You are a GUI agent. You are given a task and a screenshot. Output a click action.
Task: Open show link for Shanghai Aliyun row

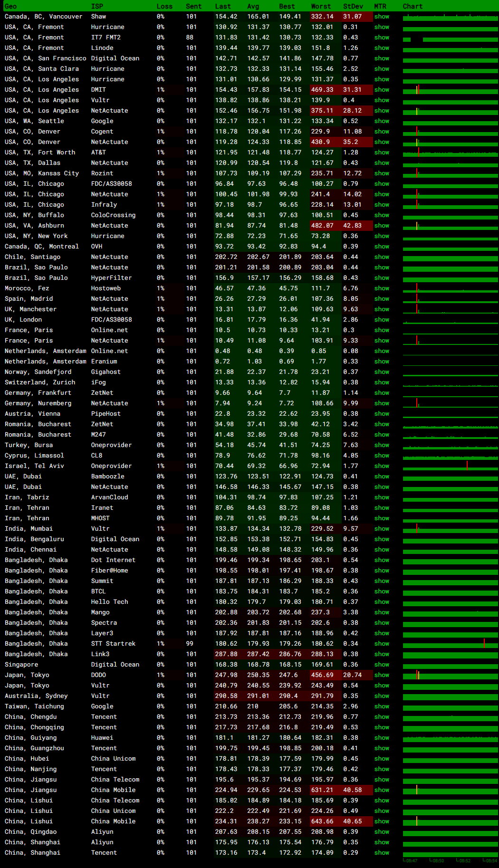(x=381, y=842)
